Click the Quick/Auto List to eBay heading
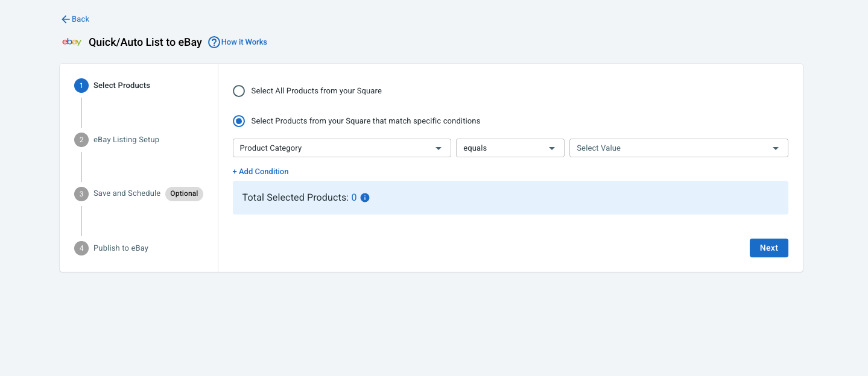The height and width of the screenshot is (376, 868). (145, 42)
